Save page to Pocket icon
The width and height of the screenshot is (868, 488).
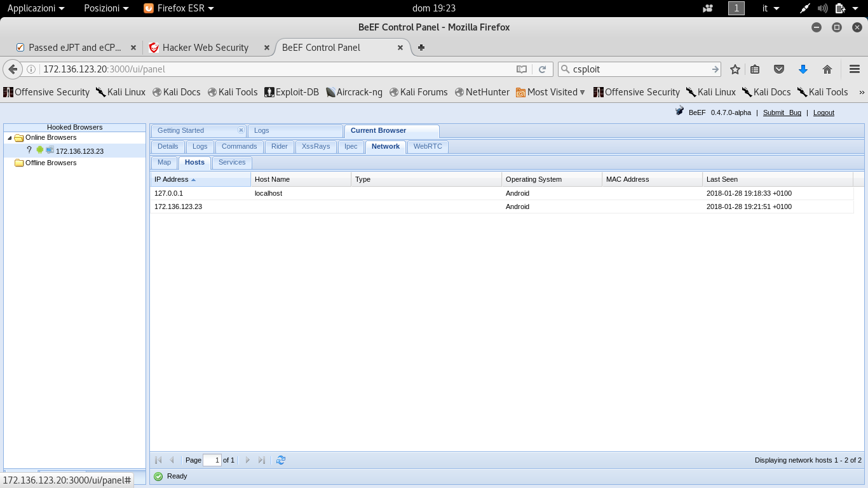click(778, 69)
